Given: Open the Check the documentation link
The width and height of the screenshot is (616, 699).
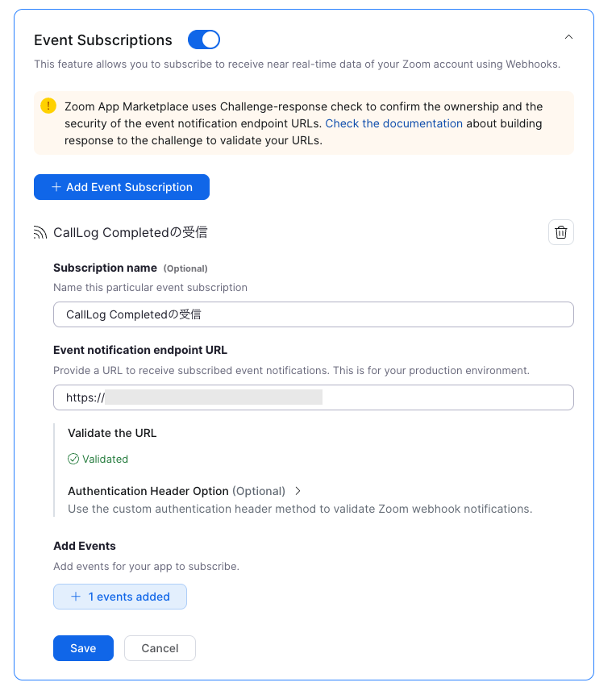Looking at the screenshot, I should (x=393, y=123).
